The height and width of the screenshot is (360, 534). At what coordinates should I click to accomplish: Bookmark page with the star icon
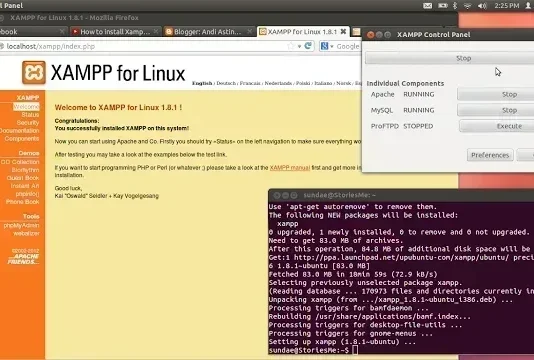coord(290,46)
